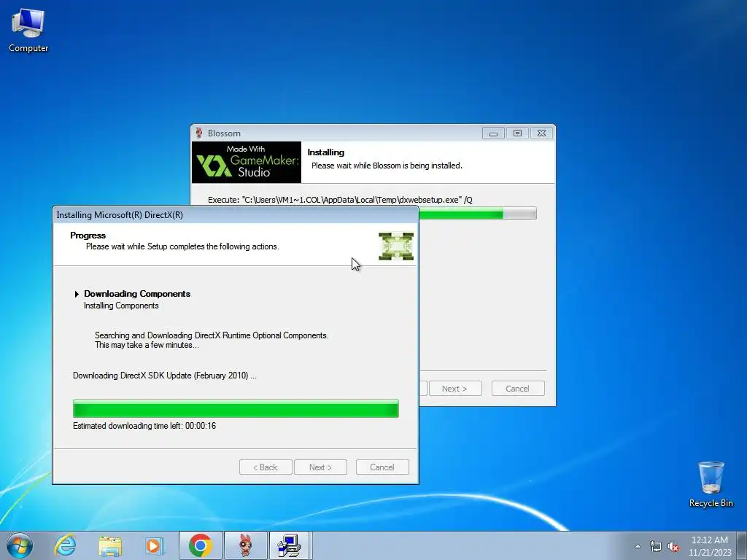Open the clock showing 12:12 AM
This screenshot has width=747, height=560.
click(709, 545)
